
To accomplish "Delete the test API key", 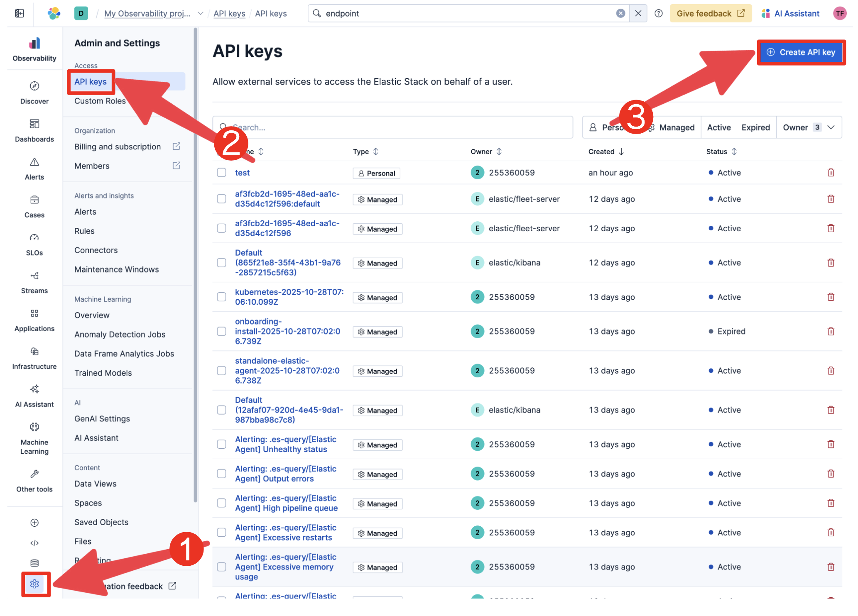I will pos(831,172).
